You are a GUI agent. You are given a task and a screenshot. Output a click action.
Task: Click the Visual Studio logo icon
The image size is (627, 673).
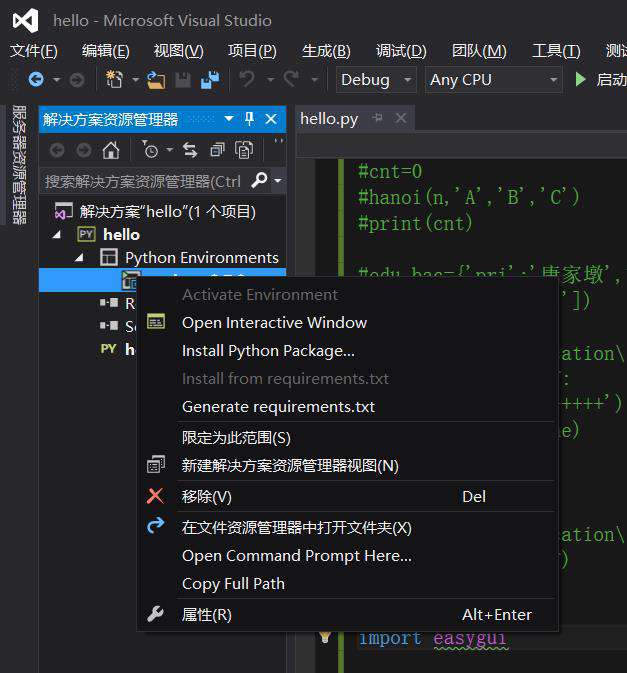[25, 21]
